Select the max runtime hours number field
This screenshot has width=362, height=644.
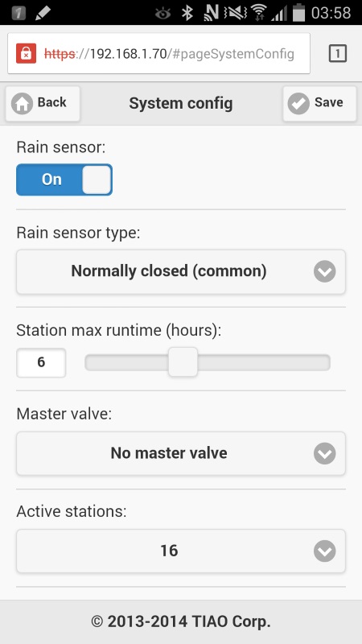(x=41, y=363)
